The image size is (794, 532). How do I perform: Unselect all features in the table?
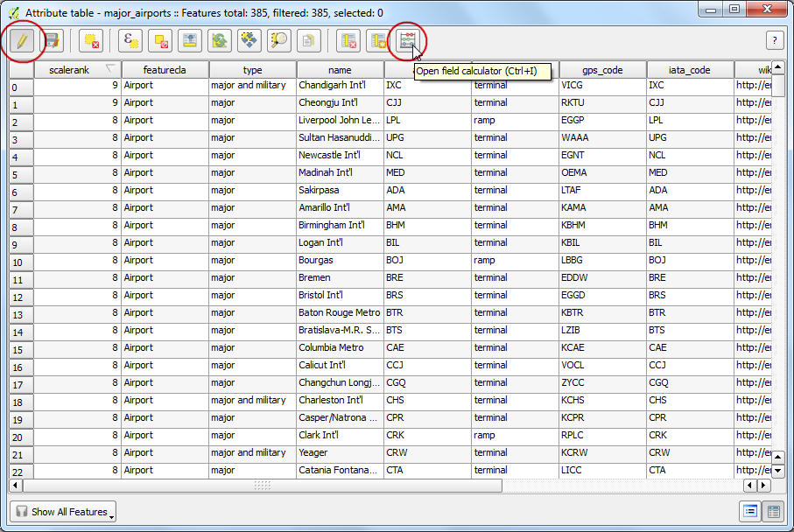click(161, 40)
